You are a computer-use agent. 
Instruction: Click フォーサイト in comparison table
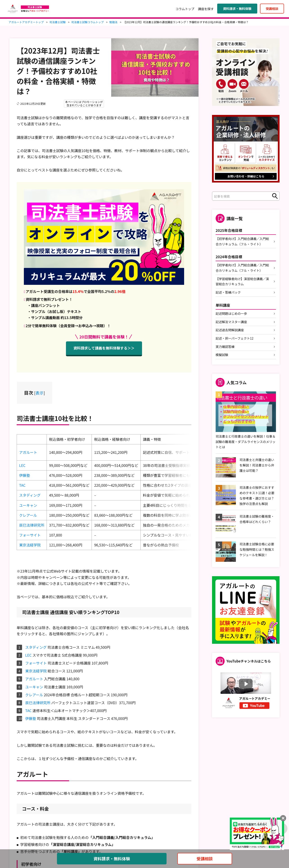coord(30,535)
